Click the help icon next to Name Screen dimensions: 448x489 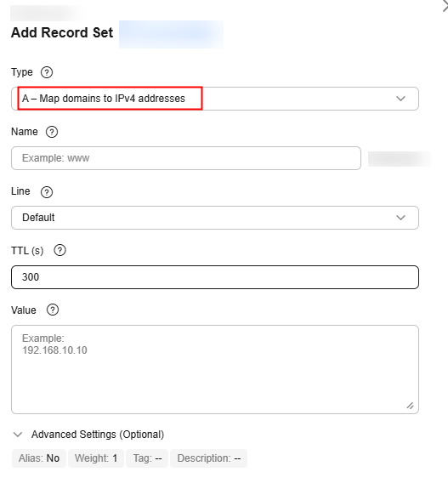(x=52, y=132)
